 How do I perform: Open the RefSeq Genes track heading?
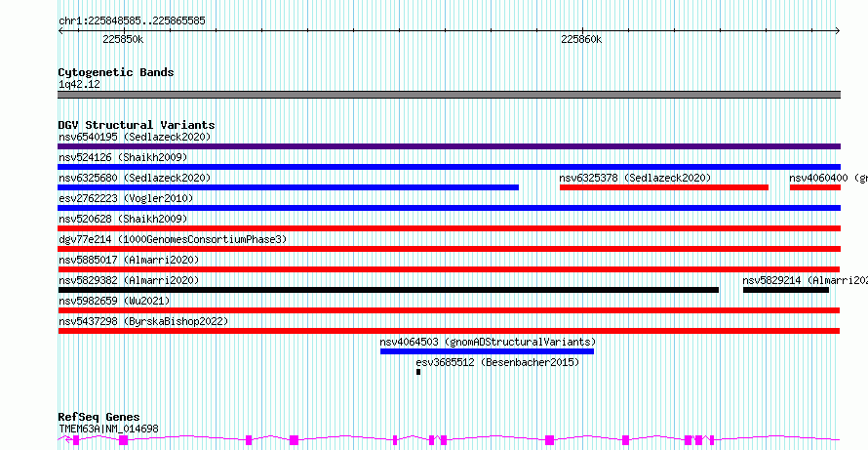click(99, 418)
